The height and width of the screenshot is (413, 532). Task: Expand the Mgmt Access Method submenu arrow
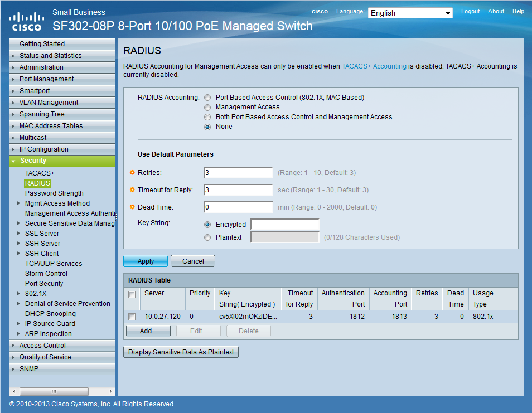(x=20, y=203)
